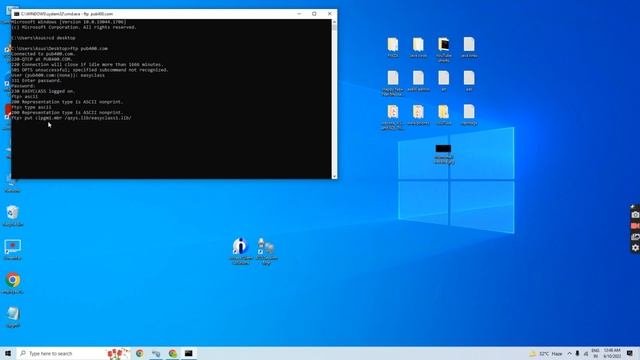The height and width of the screenshot is (360, 640).
Task: Open the notification center icon
Action: [630, 353]
